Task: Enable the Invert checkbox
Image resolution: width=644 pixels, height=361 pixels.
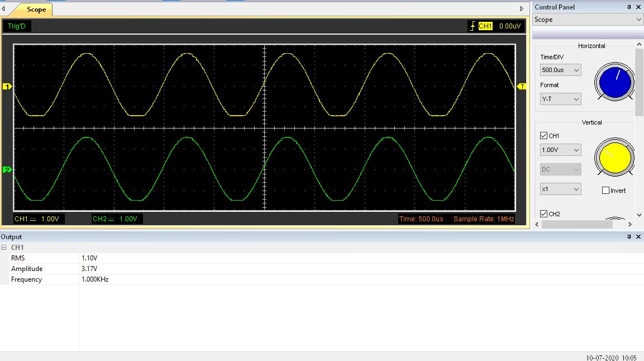Action: [605, 191]
